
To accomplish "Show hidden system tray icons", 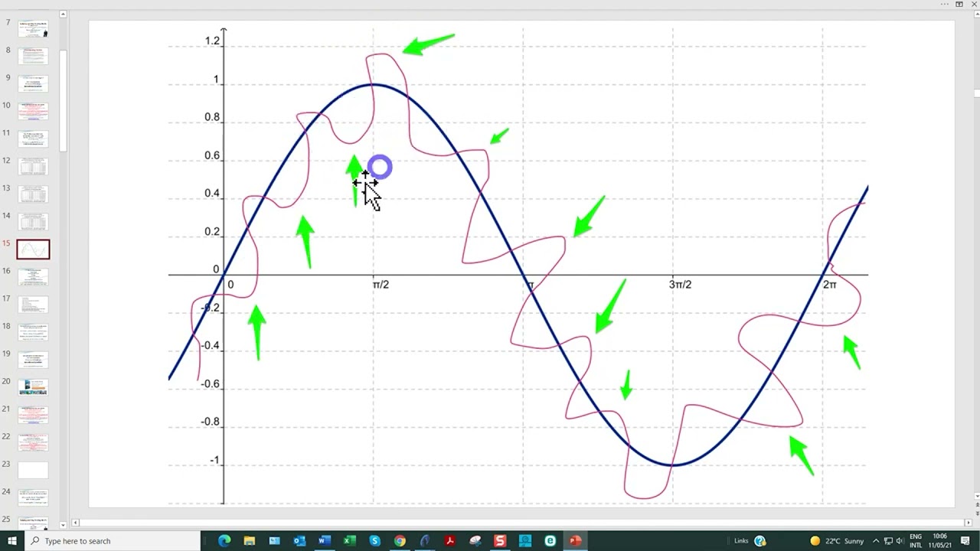I will 876,541.
